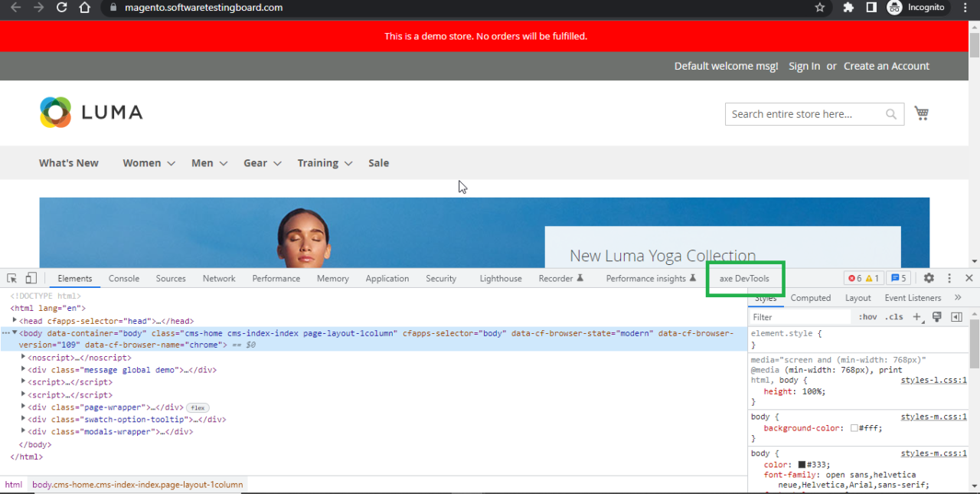The width and height of the screenshot is (980, 494).
Task: Click the store search input field
Action: [x=802, y=114]
